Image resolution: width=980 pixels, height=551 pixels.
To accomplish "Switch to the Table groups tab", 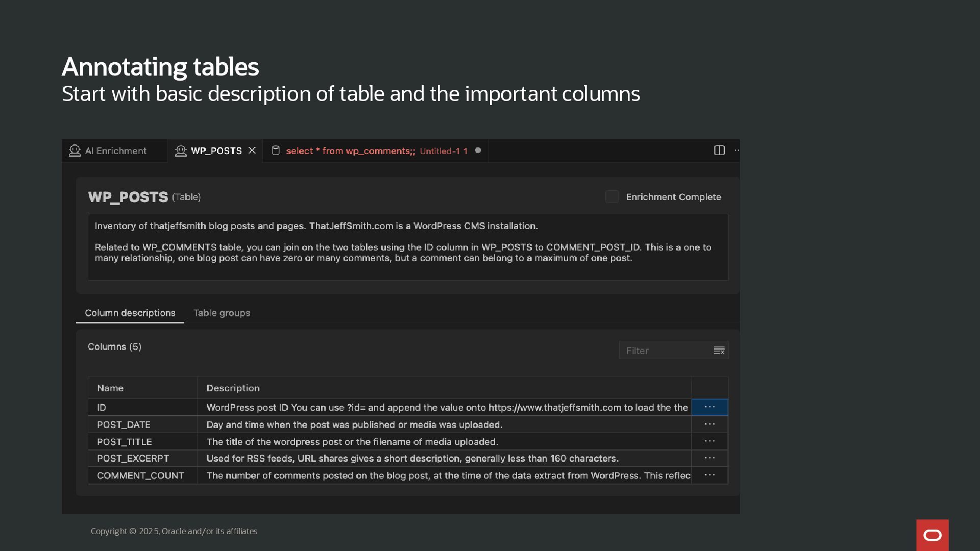I will tap(222, 313).
